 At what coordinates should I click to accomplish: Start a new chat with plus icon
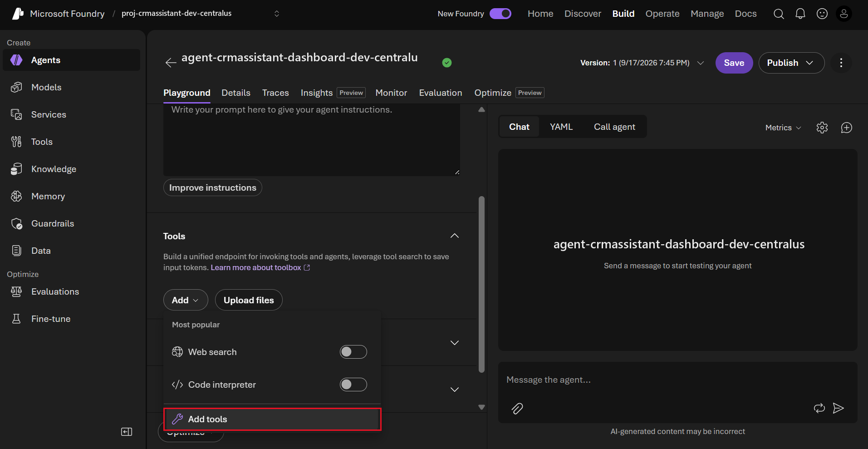pyautogui.click(x=847, y=128)
